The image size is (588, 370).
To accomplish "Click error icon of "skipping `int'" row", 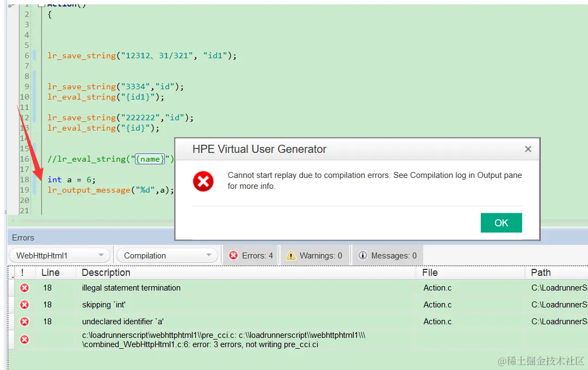I will tap(24, 305).
